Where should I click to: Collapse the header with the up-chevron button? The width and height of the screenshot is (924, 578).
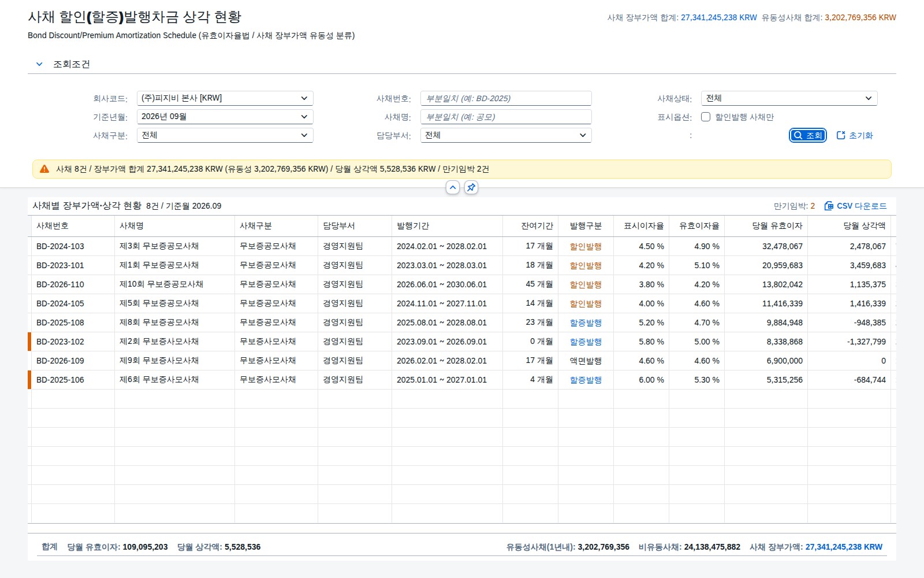453,187
